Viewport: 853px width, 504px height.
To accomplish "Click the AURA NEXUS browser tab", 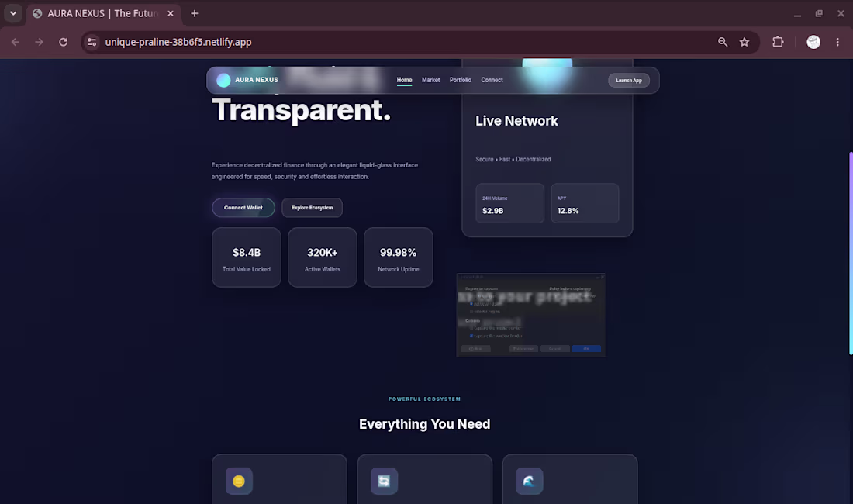I will click(x=102, y=14).
